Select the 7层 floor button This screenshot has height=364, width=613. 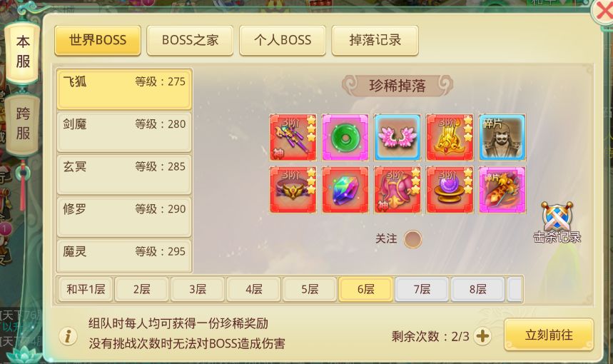422,289
